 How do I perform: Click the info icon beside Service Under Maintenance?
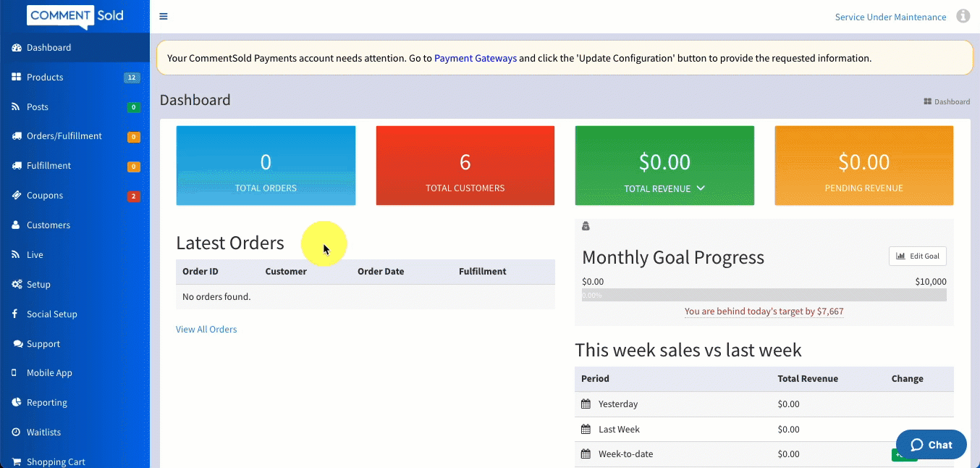click(x=963, y=16)
